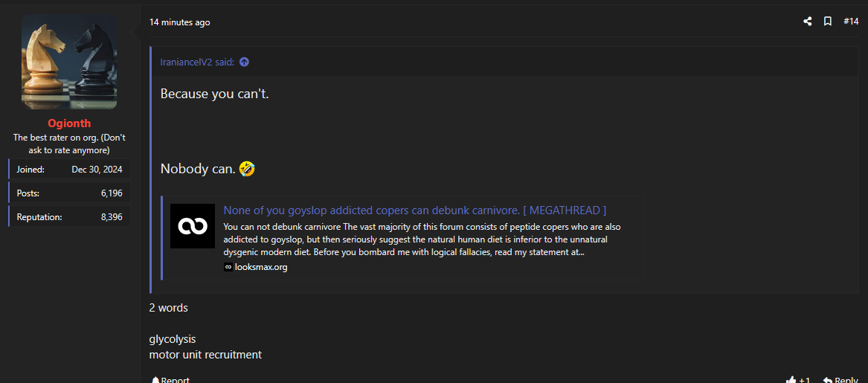The width and height of the screenshot is (868, 383).
Task: Click the Report bell icon
Action: (155, 379)
